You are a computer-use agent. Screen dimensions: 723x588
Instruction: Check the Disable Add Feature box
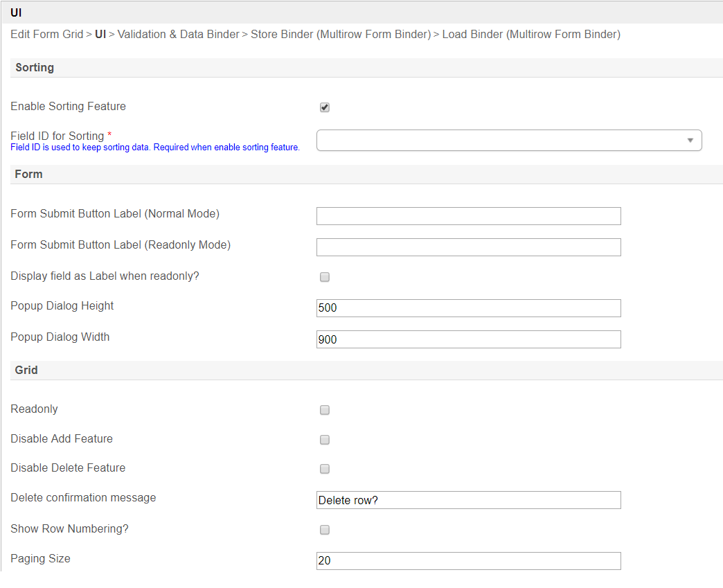coord(325,440)
